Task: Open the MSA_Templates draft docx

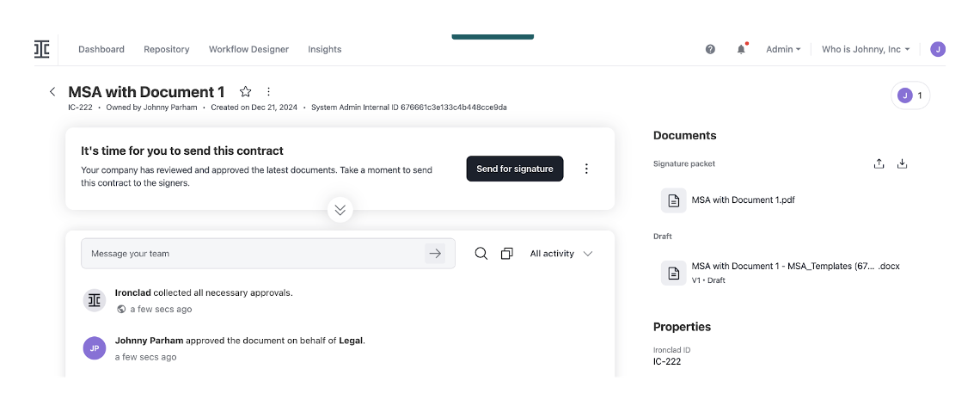Action: [796, 266]
